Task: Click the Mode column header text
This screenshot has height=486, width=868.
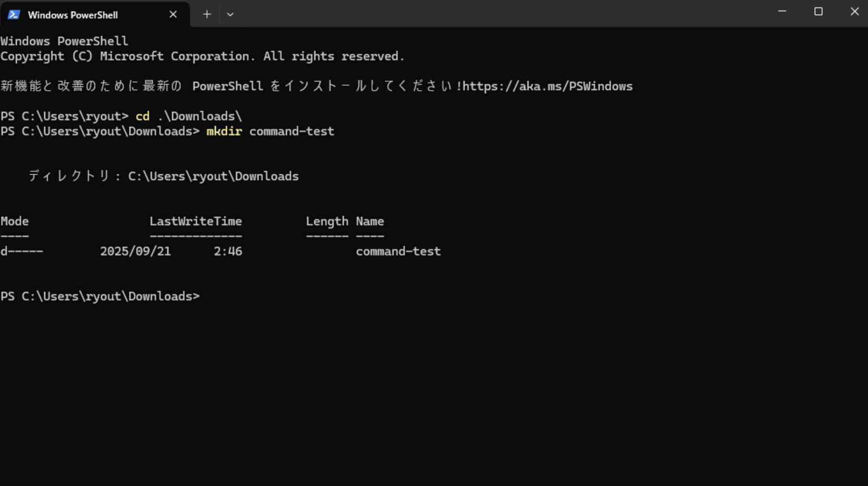Action: click(15, 222)
